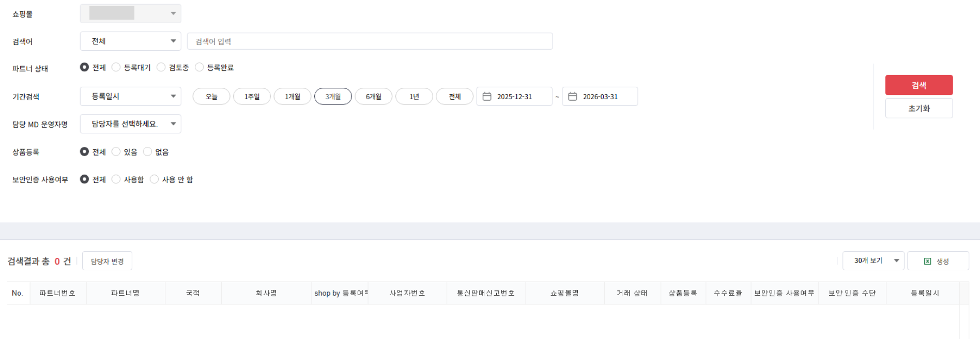Screen dimensions: 980x339
Task: Click the end date calendar icon
Action: (x=572, y=97)
